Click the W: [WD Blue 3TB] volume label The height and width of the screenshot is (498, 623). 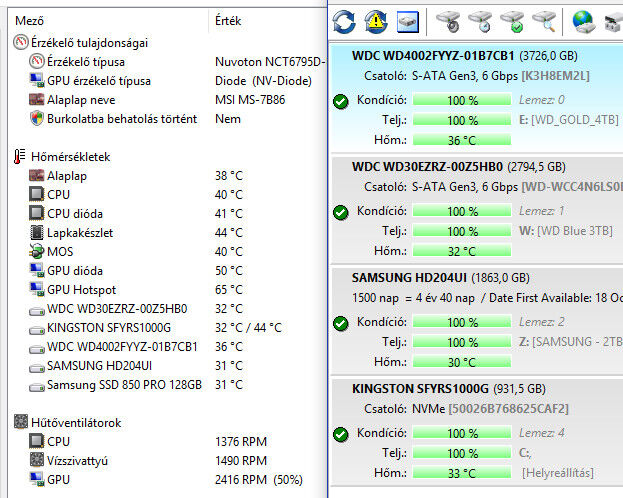coord(566,231)
